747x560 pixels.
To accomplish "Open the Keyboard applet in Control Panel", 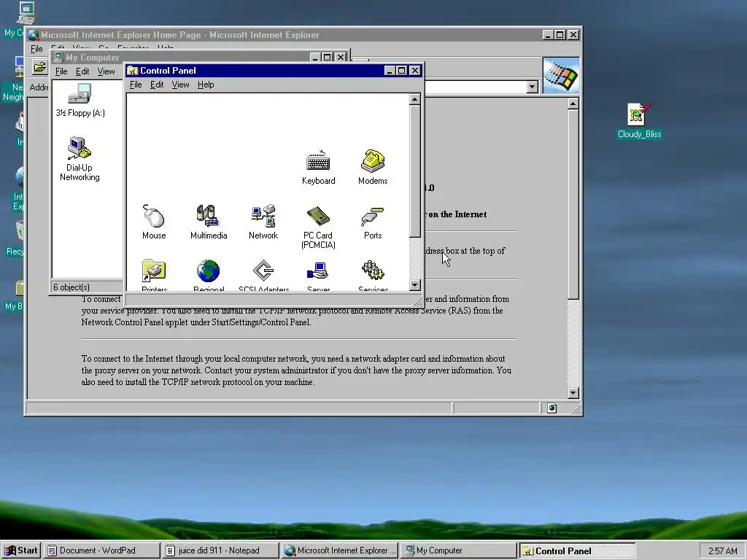I will [x=318, y=168].
